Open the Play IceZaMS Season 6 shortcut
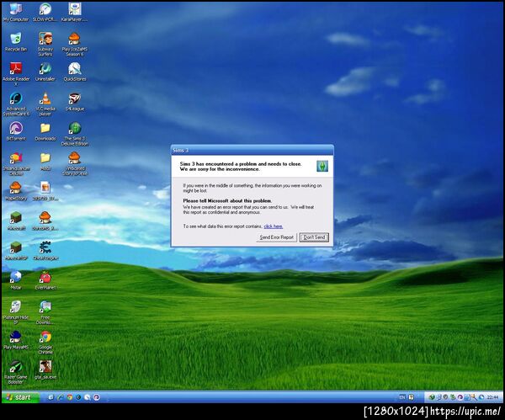The width and height of the screenshot is (505, 420). coord(74,44)
